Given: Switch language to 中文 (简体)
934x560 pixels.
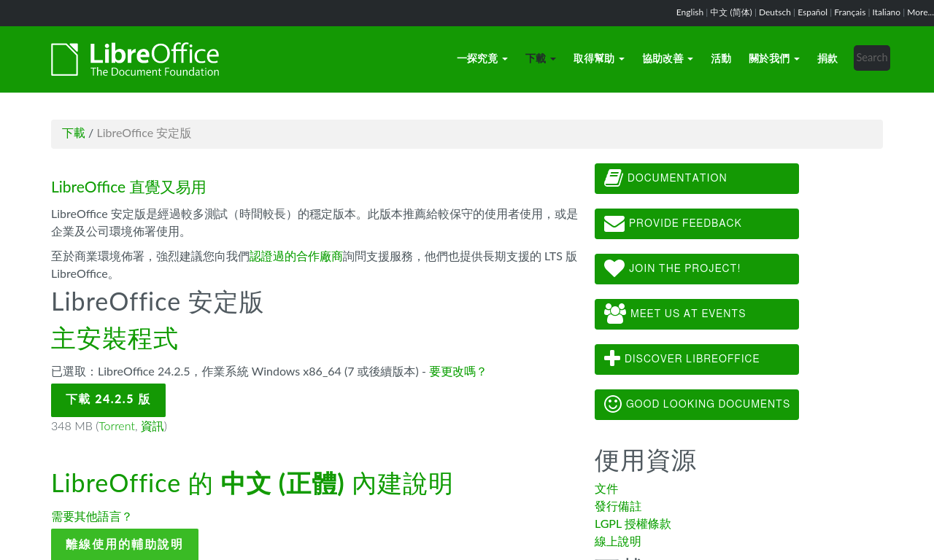Looking at the screenshot, I should [x=731, y=12].
